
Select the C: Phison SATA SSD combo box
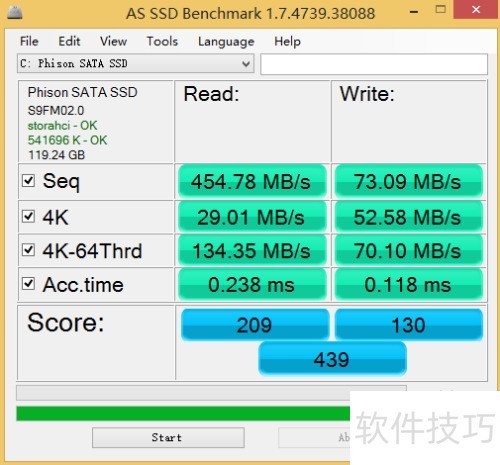(135, 63)
